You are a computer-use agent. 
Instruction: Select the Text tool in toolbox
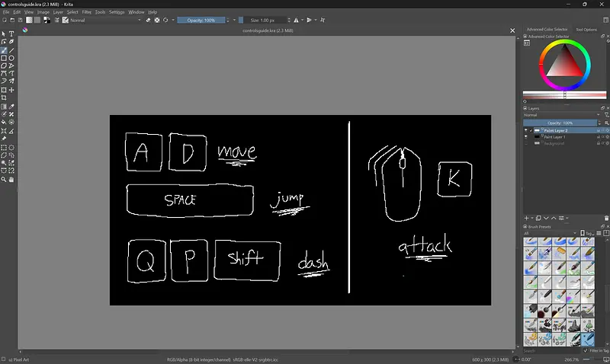point(11,34)
